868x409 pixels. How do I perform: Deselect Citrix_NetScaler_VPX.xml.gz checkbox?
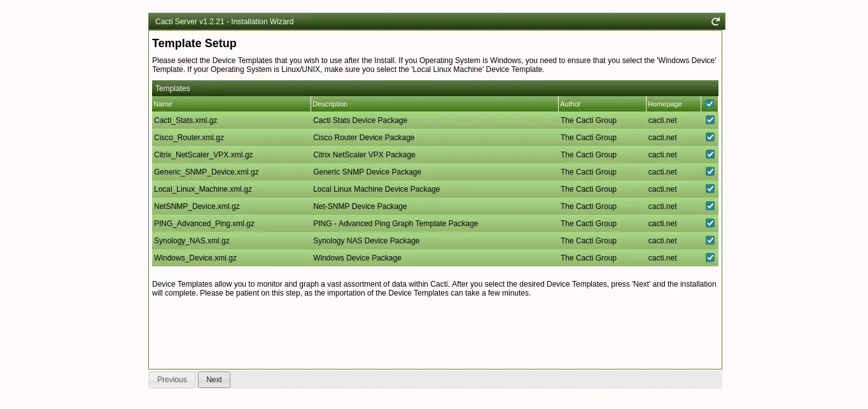(710, 154)
